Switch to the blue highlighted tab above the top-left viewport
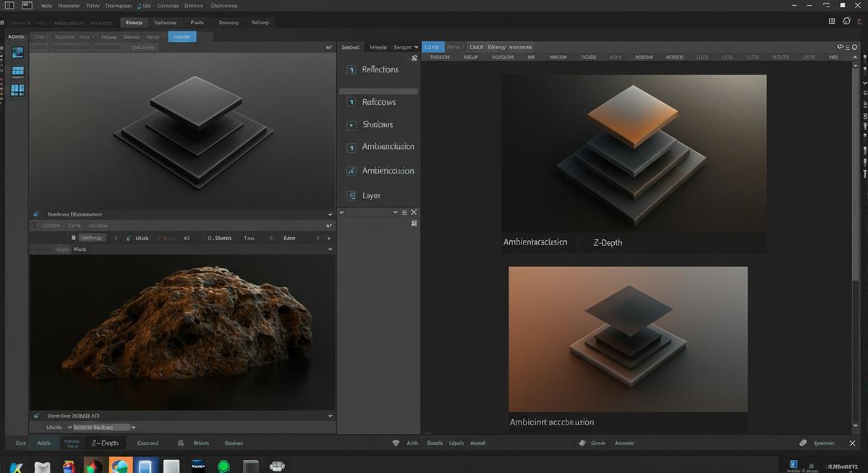 pos(182,36)
